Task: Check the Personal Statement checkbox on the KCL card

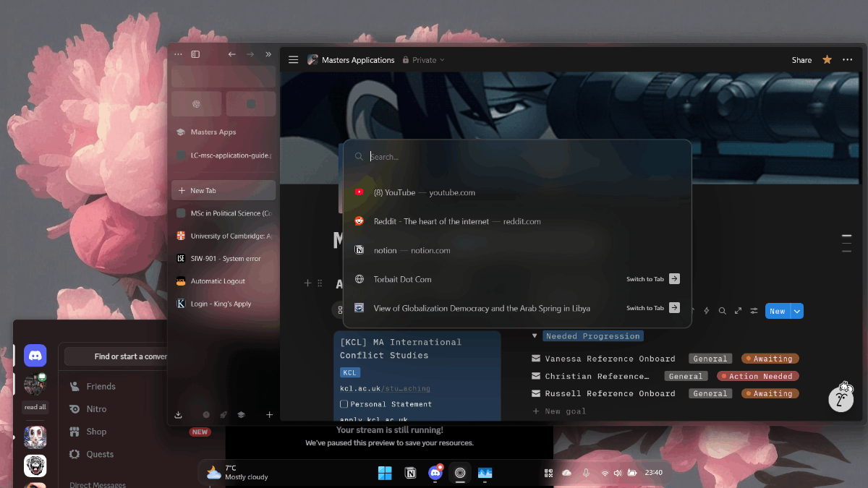Action: pyautogui.click(x=344, y=404)
